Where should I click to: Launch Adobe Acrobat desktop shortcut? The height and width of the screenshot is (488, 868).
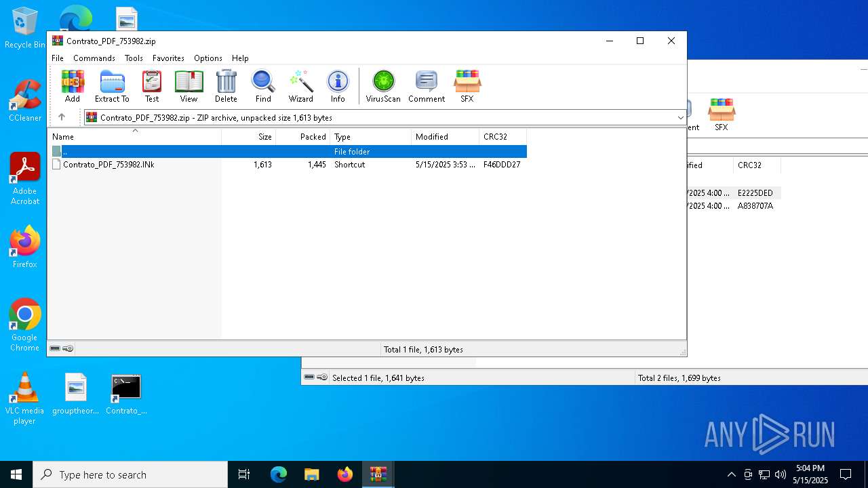coord(25,178)
